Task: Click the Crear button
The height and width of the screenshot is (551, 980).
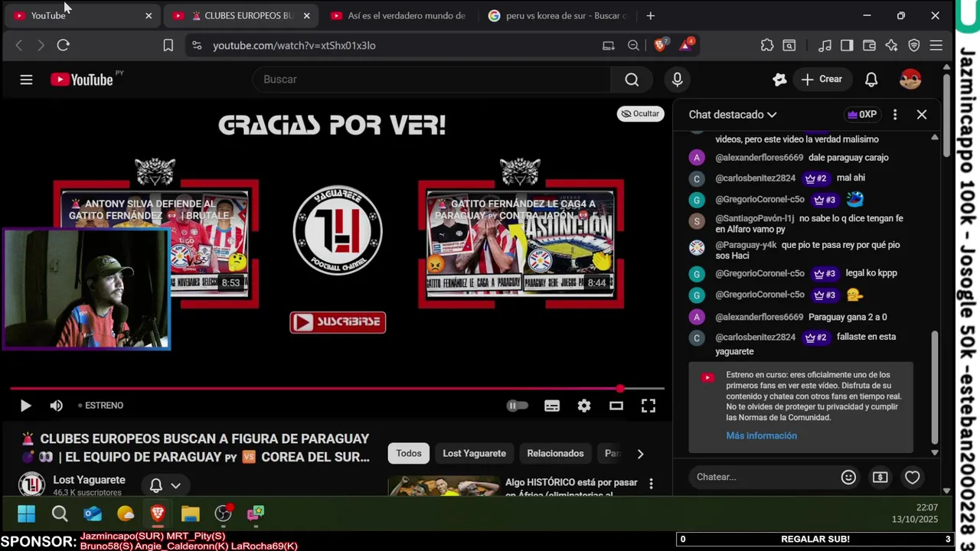Action: coord(822,79)
